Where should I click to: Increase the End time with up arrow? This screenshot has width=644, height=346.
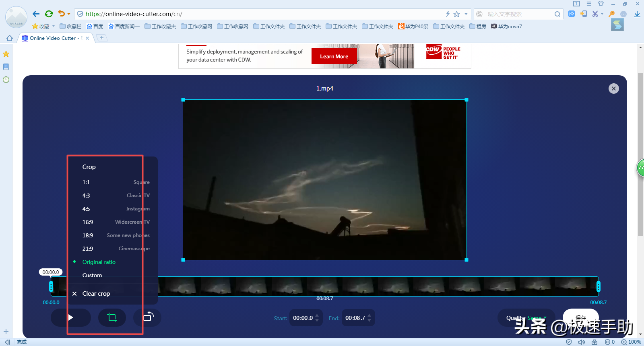(x=369, y=315)
